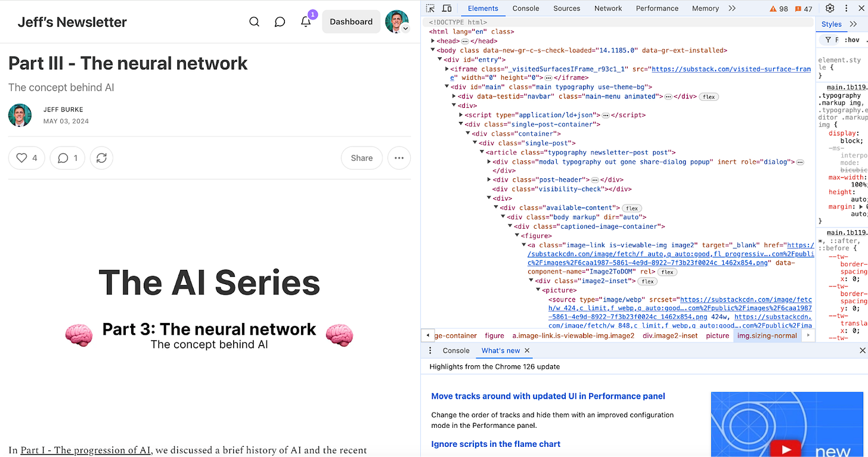Collapse the body element node
The image size is (868, 457).
click(x=433, y=51)
